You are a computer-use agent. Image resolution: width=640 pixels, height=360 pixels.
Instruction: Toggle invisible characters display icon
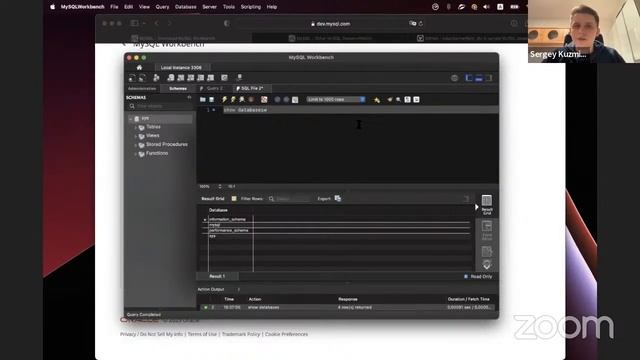click(407, 100)
